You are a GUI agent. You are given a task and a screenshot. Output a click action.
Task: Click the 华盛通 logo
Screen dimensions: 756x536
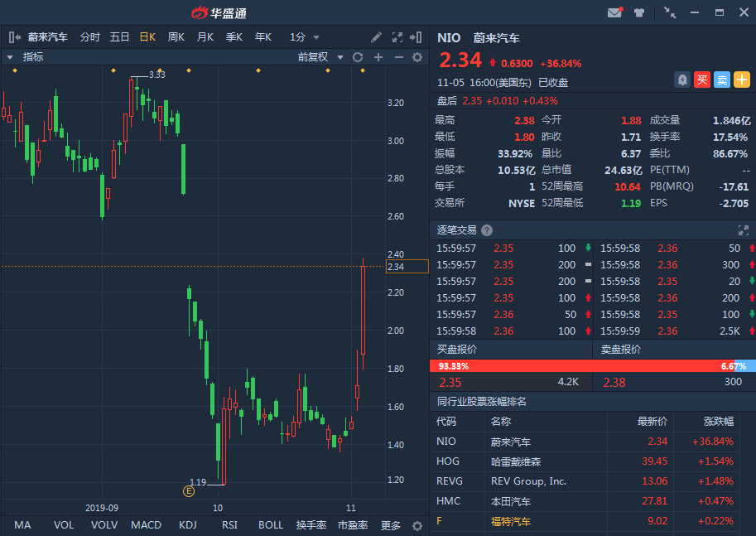pos(219,13)
